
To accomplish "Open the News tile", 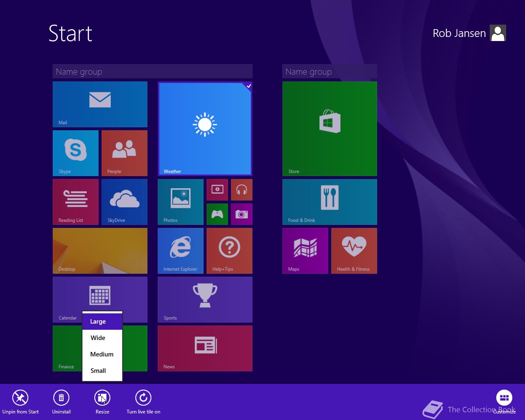I will point(205,348).
